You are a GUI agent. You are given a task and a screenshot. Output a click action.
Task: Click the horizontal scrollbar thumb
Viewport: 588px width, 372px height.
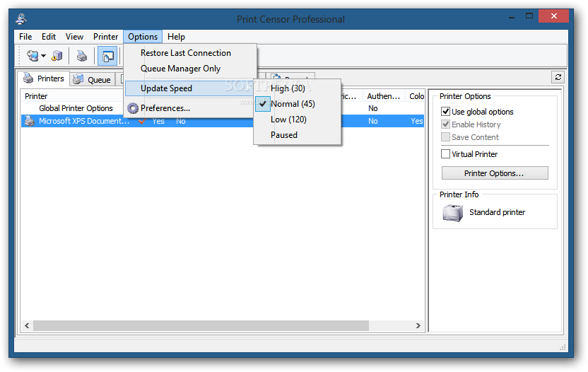(x=201, y=326)
